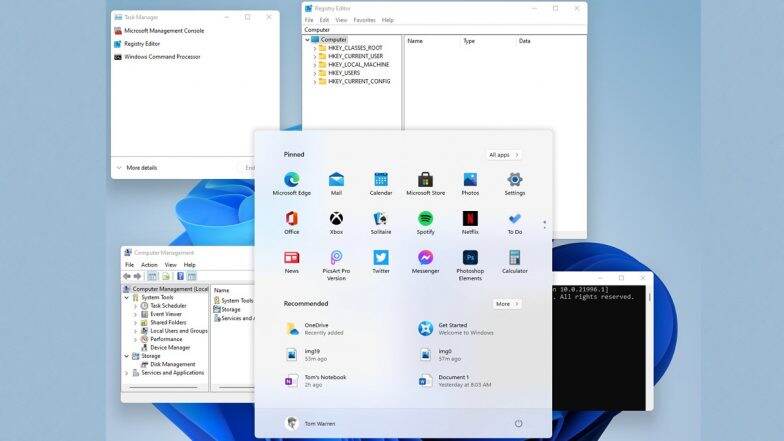Open the OneDrive recommended item
The width and height of the screenshot is (784, 441).
click(315, 328)
